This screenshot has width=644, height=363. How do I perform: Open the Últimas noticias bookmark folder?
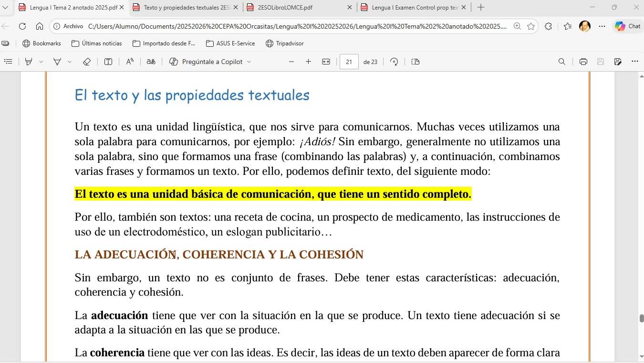[96, 43]
